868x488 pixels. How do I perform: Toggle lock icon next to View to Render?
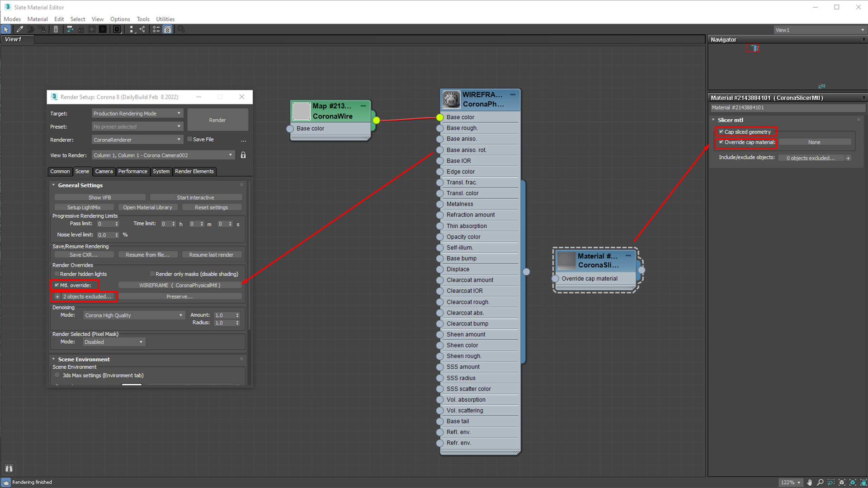click(243, 155)
